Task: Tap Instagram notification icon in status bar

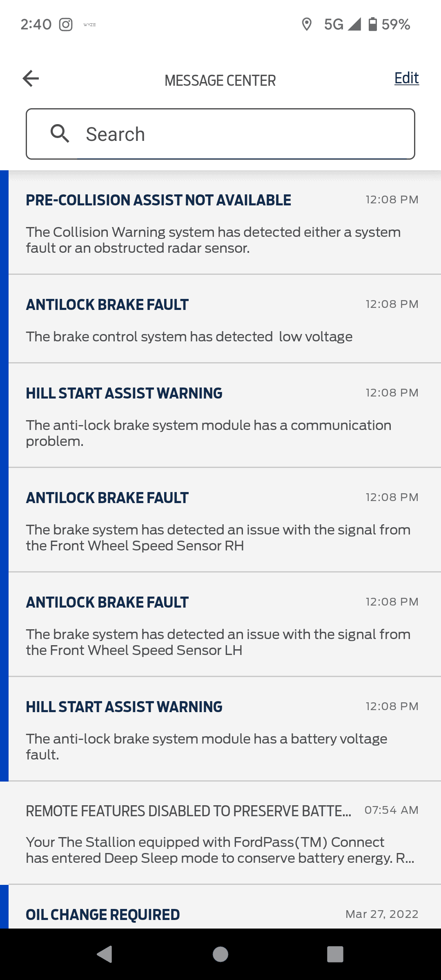Action: click(x=66, y=24)
